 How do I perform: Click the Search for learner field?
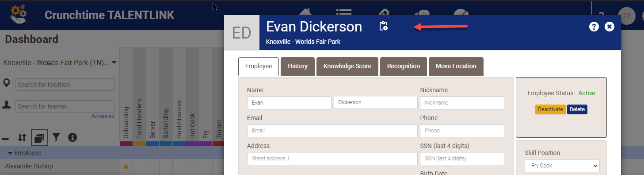click(x=65, y=106)
